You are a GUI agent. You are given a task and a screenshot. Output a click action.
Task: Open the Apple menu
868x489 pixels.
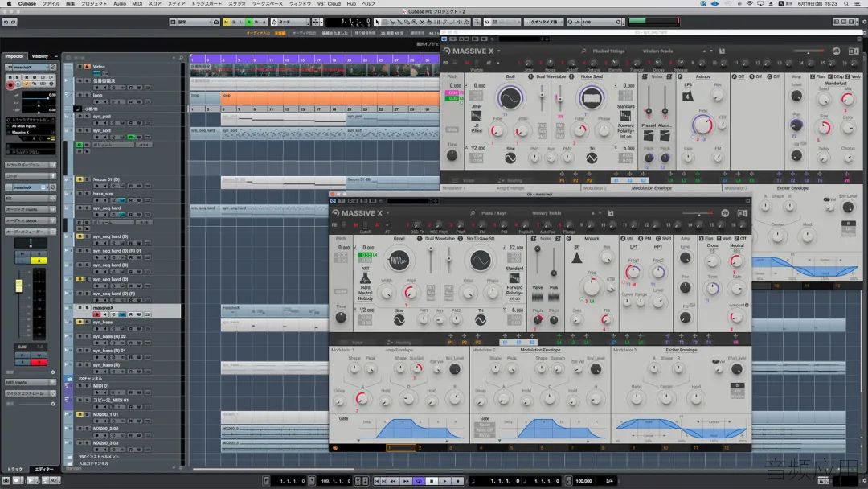pos(8,4)
